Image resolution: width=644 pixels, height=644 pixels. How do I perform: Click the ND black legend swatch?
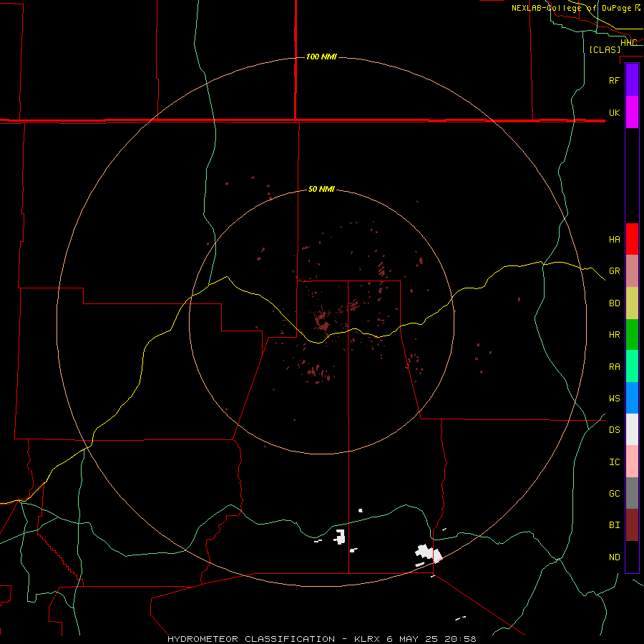pos(632,557)
